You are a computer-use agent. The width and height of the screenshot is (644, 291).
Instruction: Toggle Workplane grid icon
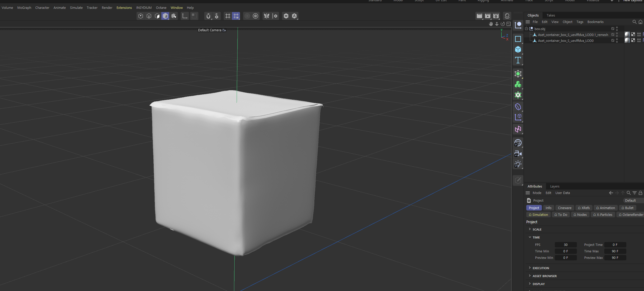pyautogui.click(x=228, y=16)
